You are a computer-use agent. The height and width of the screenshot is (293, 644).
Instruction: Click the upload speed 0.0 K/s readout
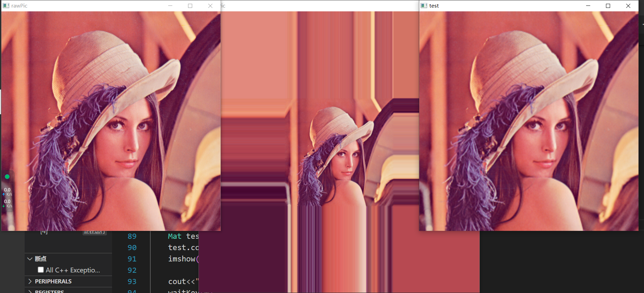click(x=7, y=192)
